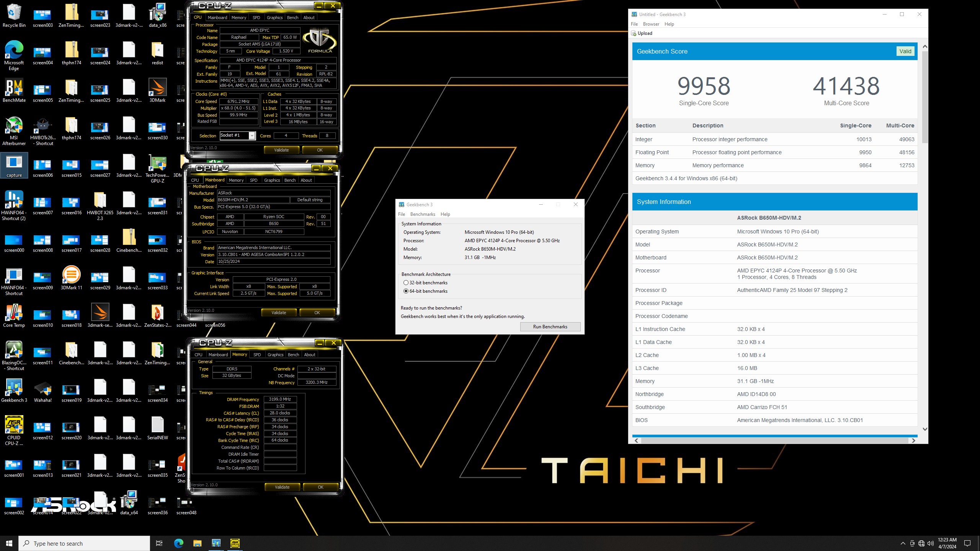Open the Recycle Bin desktop icon
This screenshot has height=551, width=980.
[x=14, y=15]
